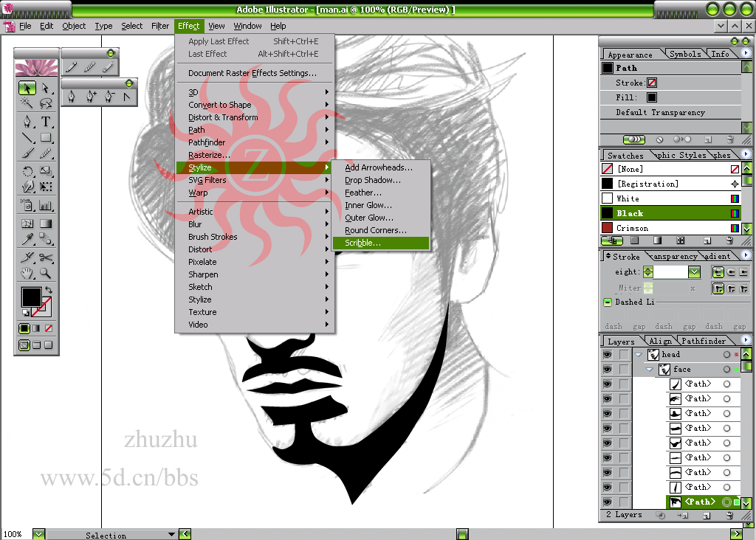Open the stroke weight dropdown
The image size is (756, 540).
point(694,272)
